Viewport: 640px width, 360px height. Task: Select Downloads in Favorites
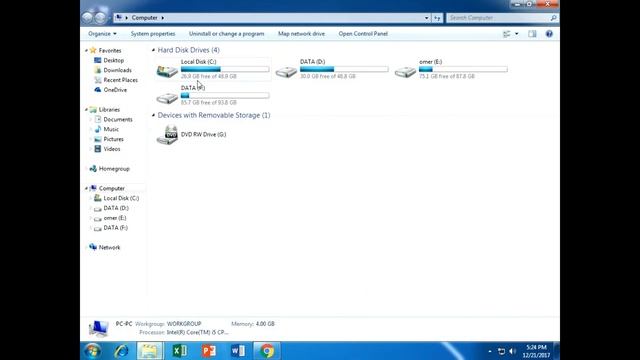point(118,70)
